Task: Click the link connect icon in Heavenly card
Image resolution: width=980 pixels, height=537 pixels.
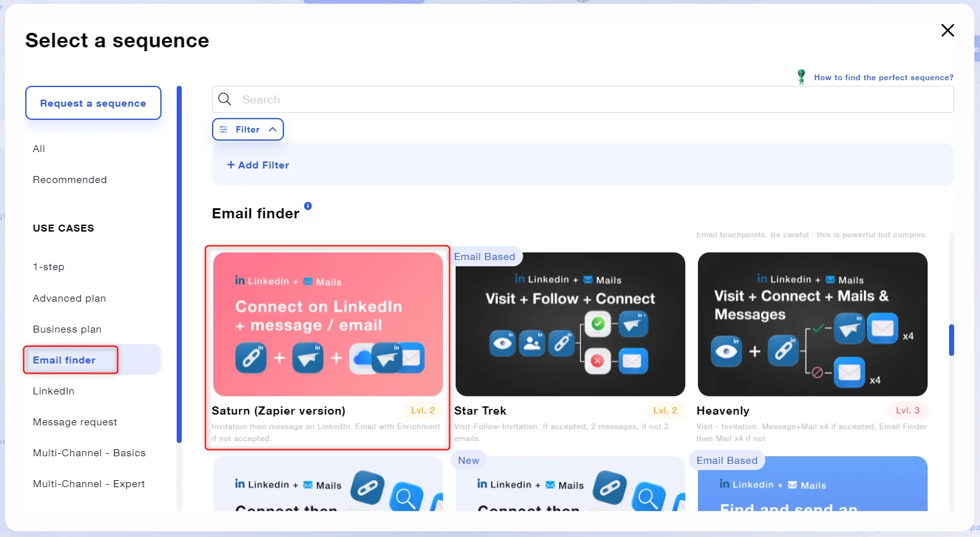Action: [x=783, y=351]
